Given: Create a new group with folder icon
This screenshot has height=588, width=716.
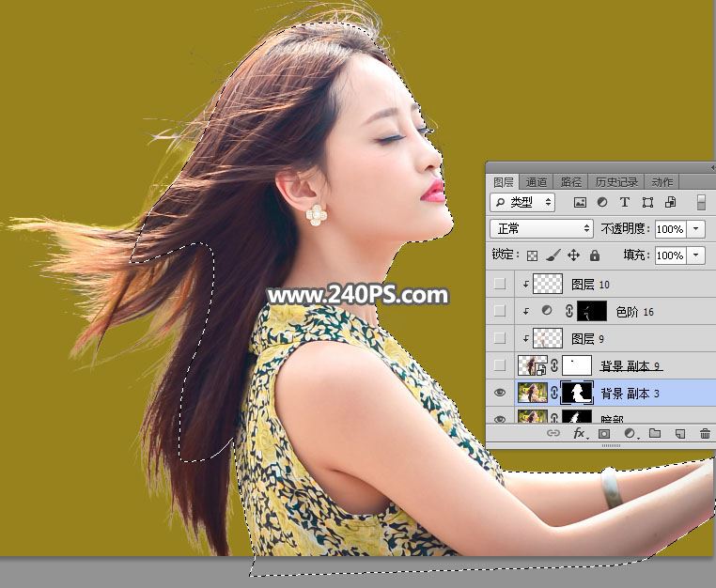Looking at the screenshot, I should tap(655, 434).
